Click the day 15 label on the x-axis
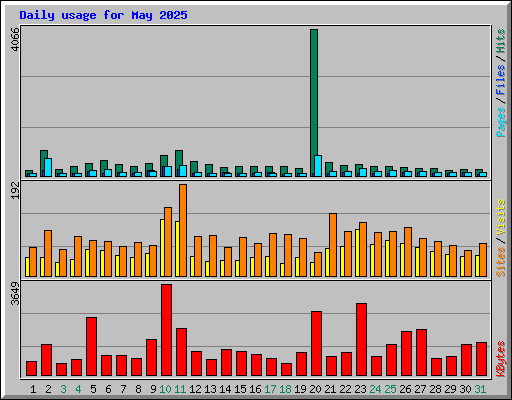Screen dimensions: 512x400 coord(240,389)
